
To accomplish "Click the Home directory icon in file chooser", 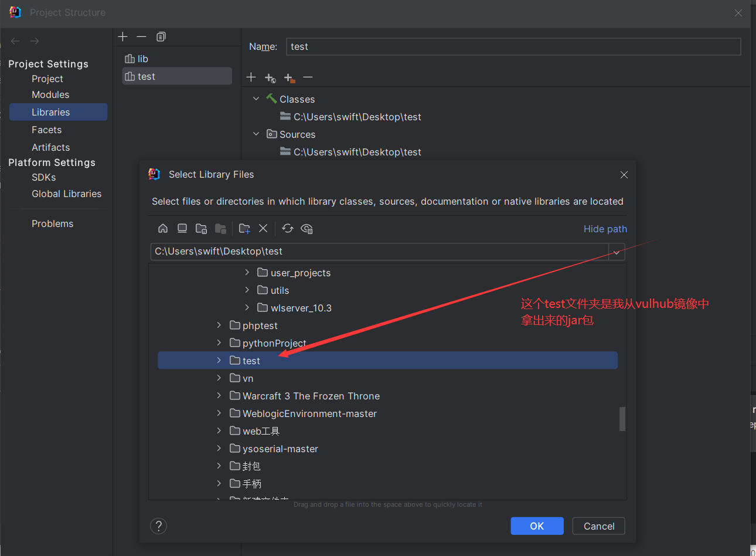I will coord(163,228).
